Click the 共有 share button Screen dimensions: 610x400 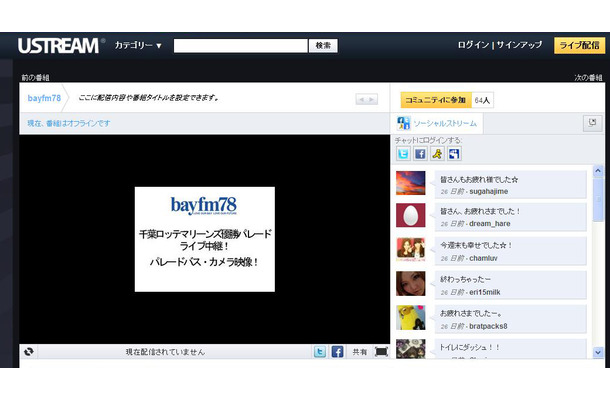360,352
